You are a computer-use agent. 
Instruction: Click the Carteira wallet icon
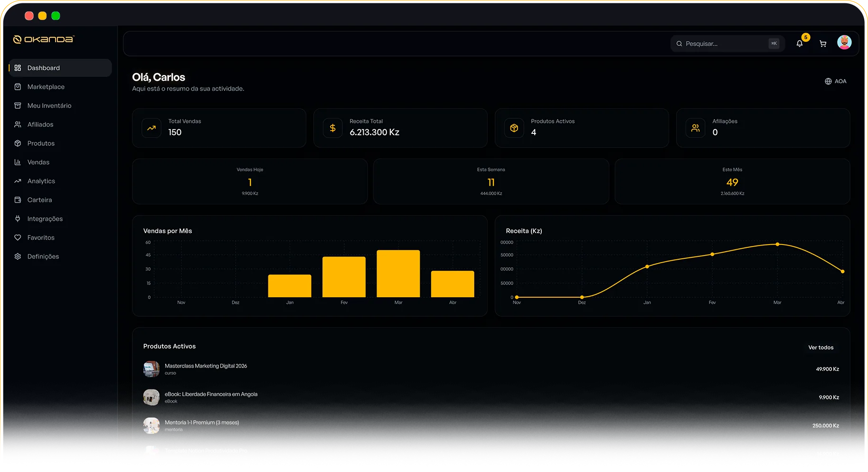pos(18,200)
